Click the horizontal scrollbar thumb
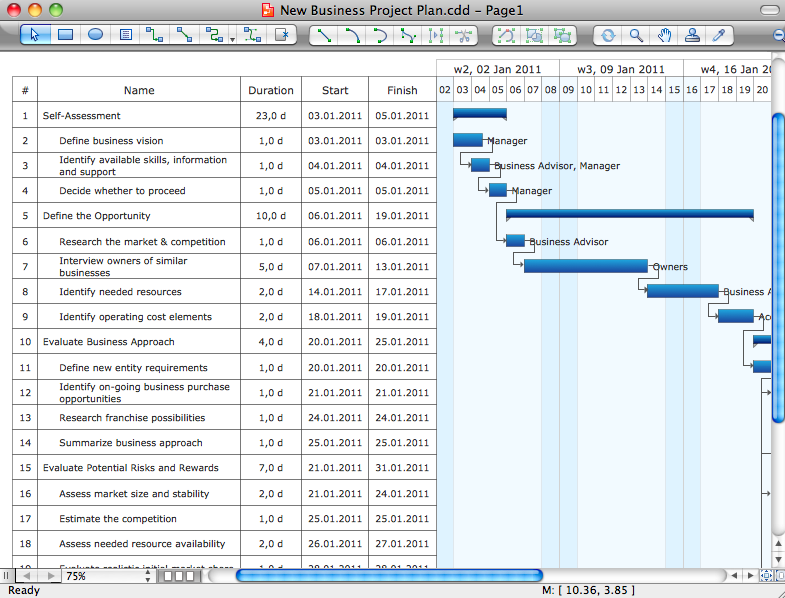Screen dimensions: 785x598 (x=388, y=576)
